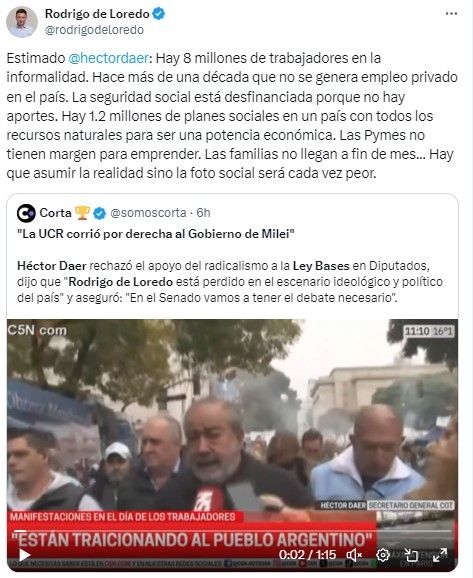
Task: Click the @rodrigodeloredo handle
Action: pyautogui.click(x=94, y=29)
